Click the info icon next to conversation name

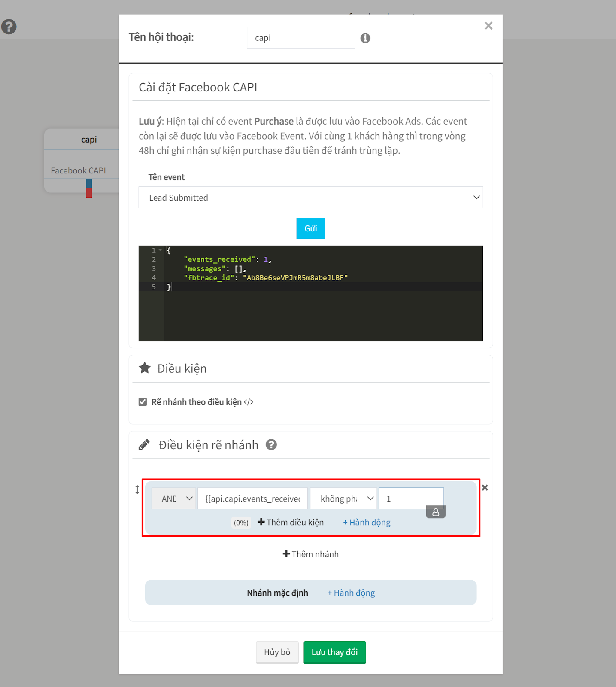[365, 38]
